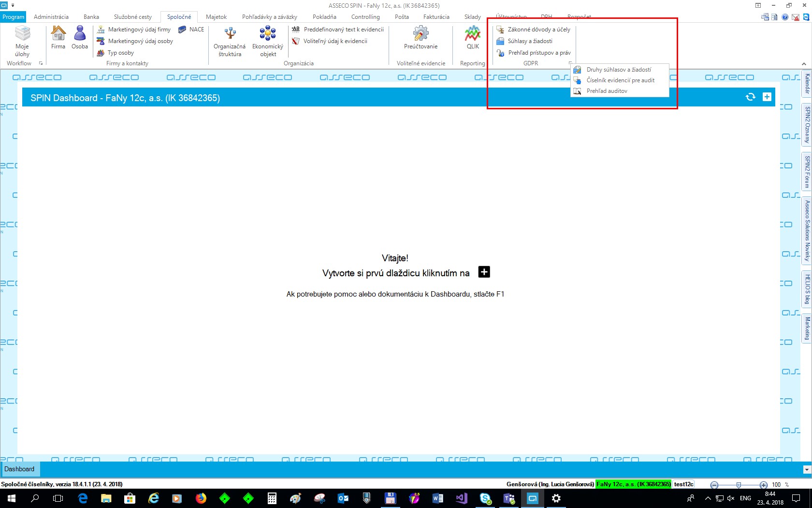The height and width of the screenshot is (508, 812).
Task: Open Preddefinovaný text k evidencii
Action: coord(337,30)
